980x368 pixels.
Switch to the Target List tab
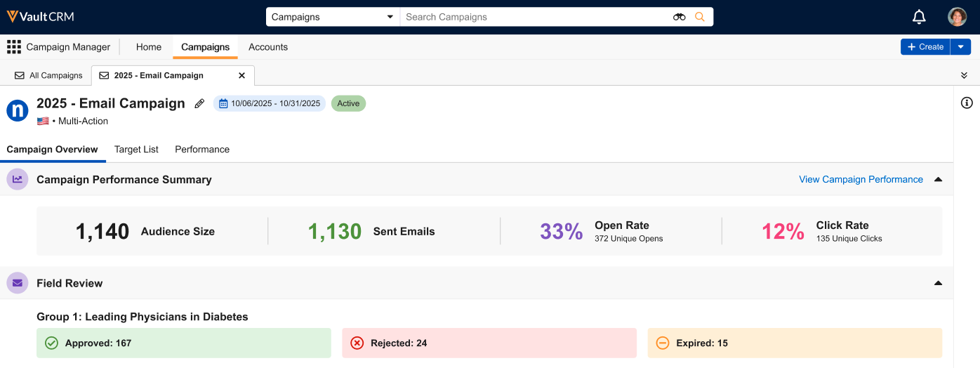[x=136, y=150]
